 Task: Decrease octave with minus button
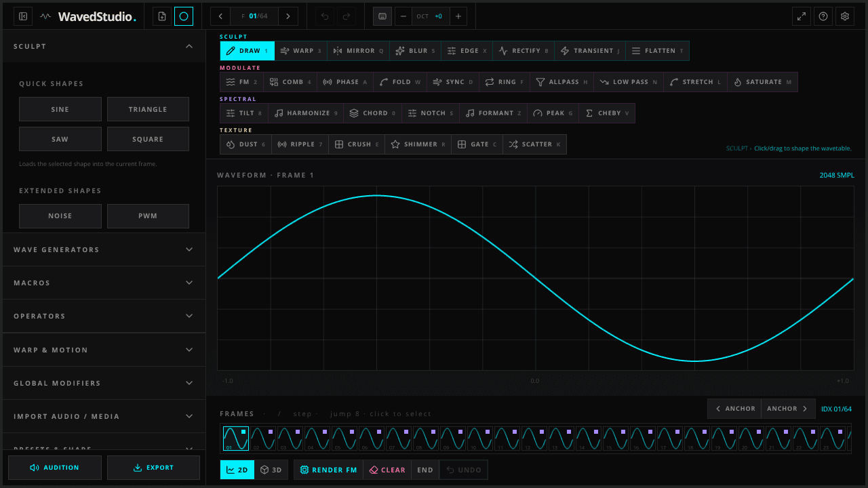point(403,16)
